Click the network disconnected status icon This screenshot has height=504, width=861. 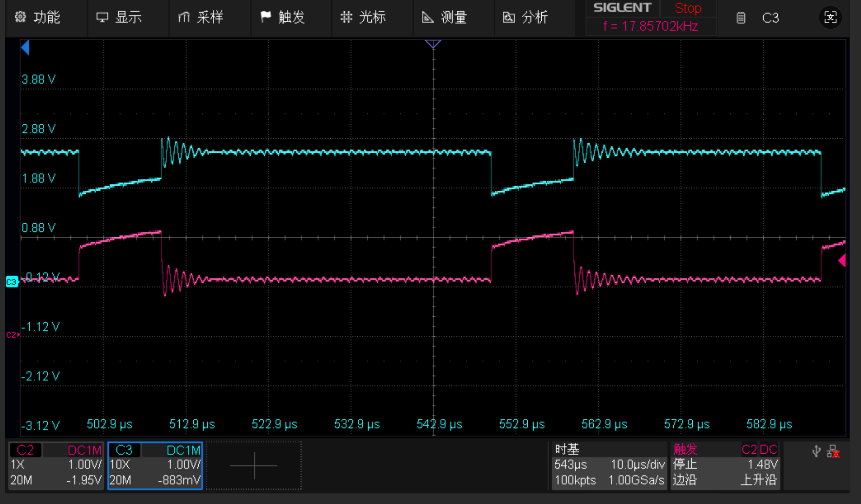[x=834, y=452]
